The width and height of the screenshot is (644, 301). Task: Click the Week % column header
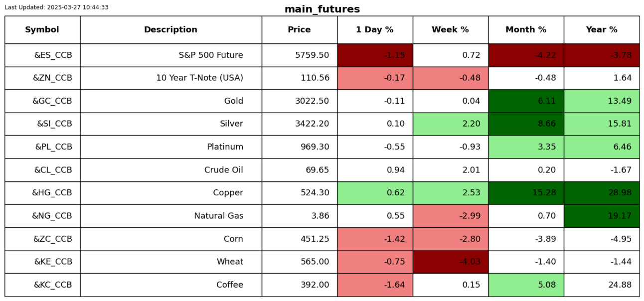(x=450, y=30)
